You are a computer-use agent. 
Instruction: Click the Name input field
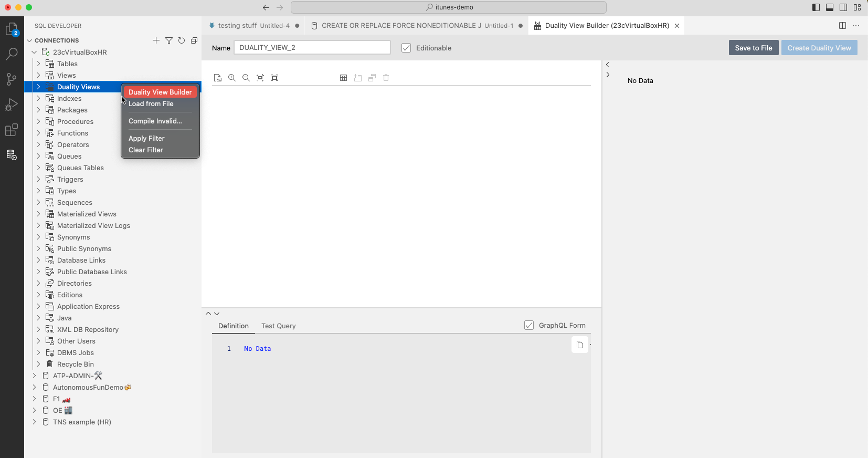[312, 47]
